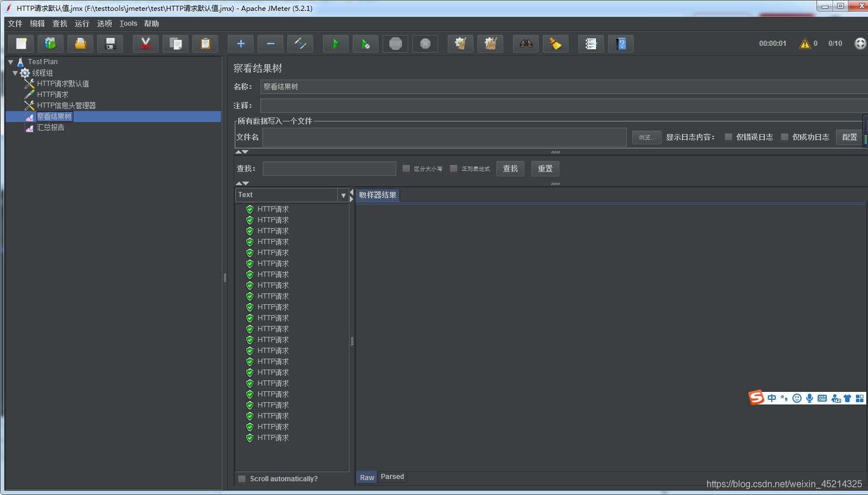Open the Text renderer dropdown
868x495 pixels.
344,195
